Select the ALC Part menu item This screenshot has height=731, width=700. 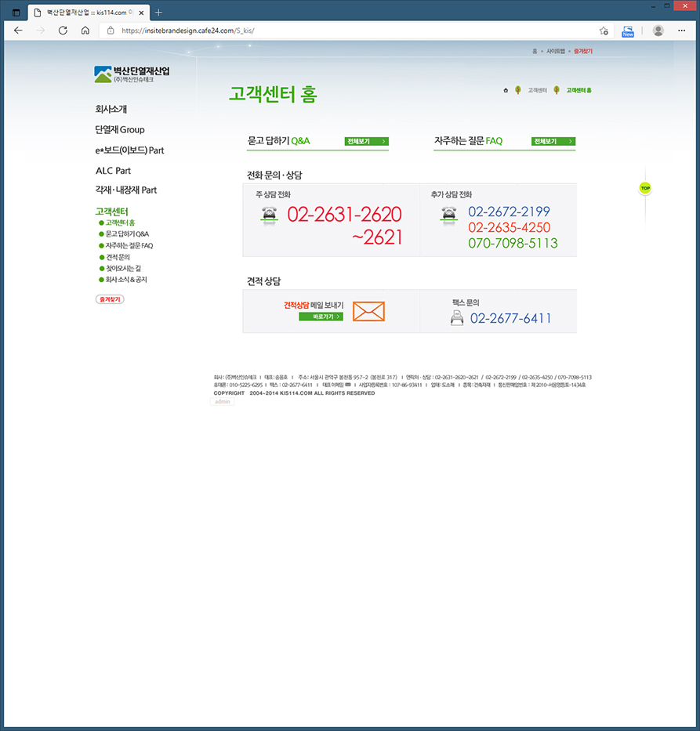click(x=113, y=171)
